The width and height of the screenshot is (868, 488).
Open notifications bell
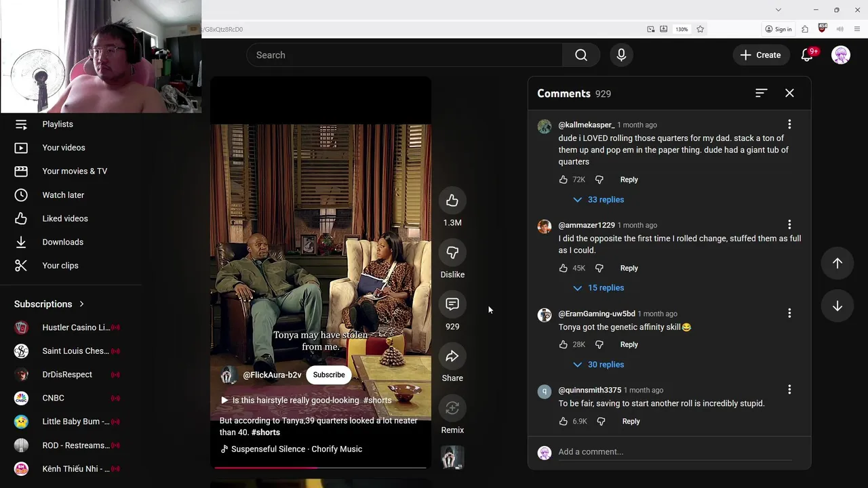tap(807, 55)
